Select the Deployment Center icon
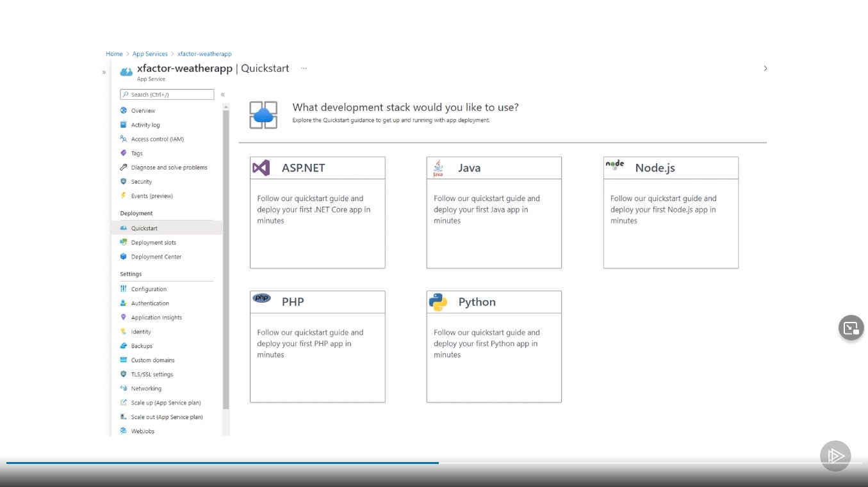The width and height of the screenshot is (868, 487). click(123, 257)
